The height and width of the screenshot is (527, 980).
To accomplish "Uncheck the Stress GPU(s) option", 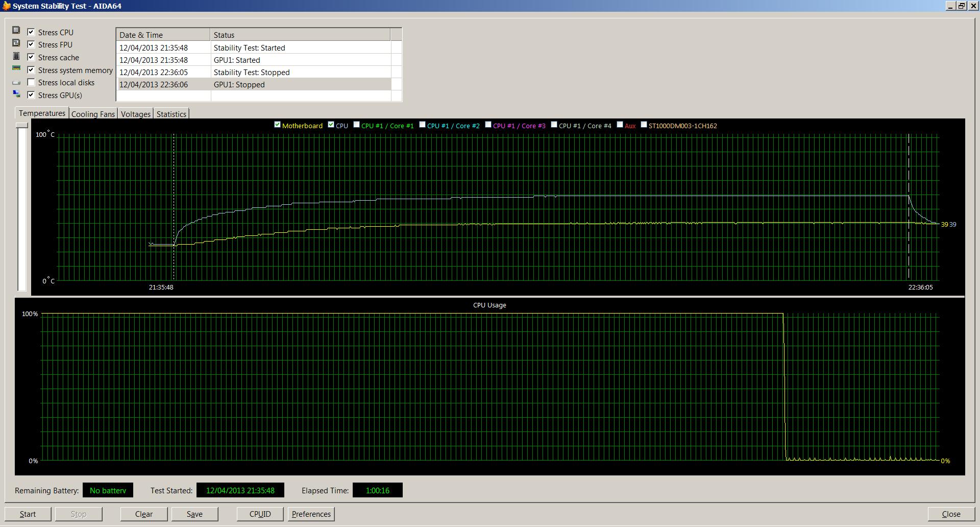I will 31,95.
